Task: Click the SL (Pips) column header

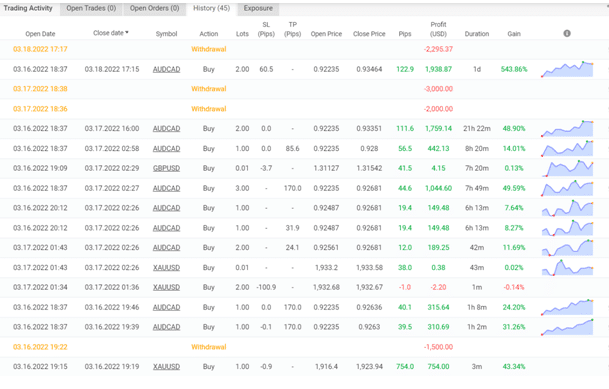Action: pyautogui.click(x=266, y=29)
